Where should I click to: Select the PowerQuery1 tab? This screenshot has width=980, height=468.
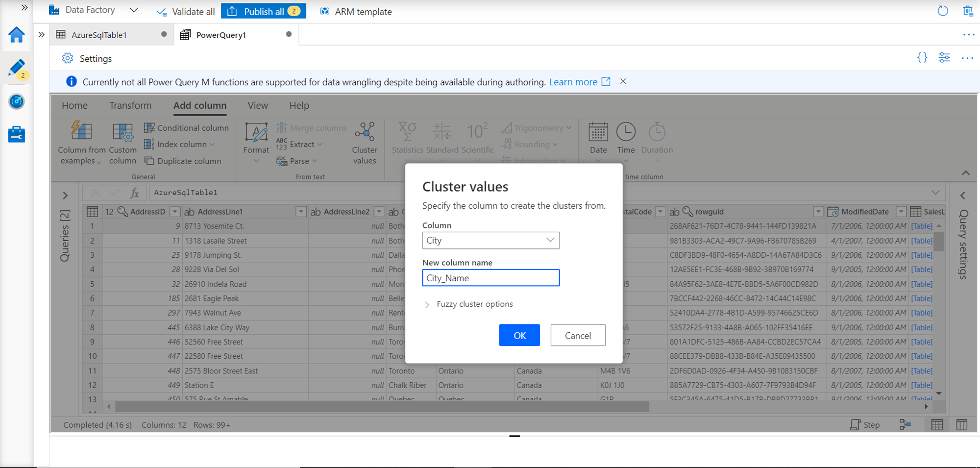pos(236,35)
